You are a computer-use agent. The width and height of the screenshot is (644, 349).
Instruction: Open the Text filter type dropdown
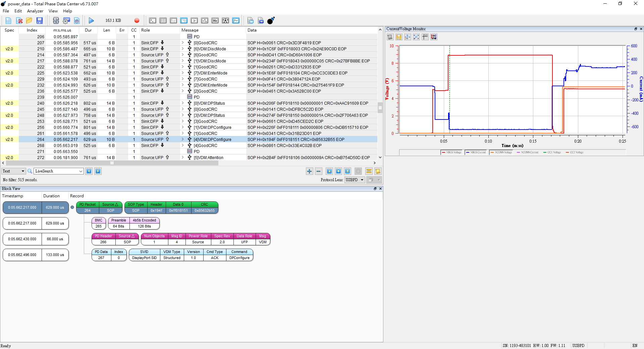coord(13,171)
